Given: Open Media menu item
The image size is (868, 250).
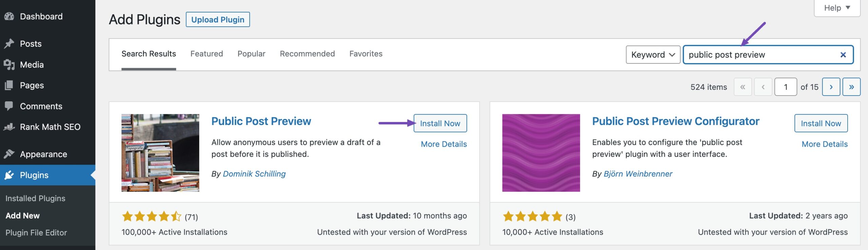Looking at the screenshot, I should [x=47, y=64].
